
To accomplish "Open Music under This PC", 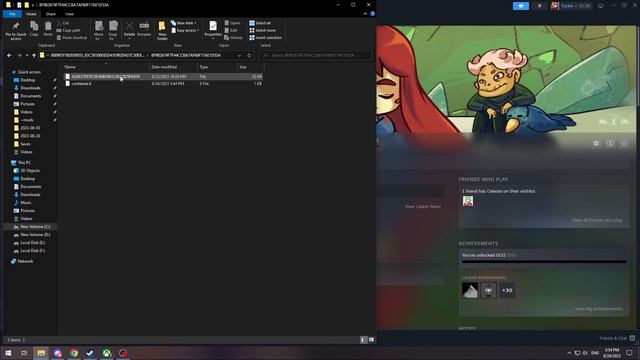I will [x=25, y=202].
